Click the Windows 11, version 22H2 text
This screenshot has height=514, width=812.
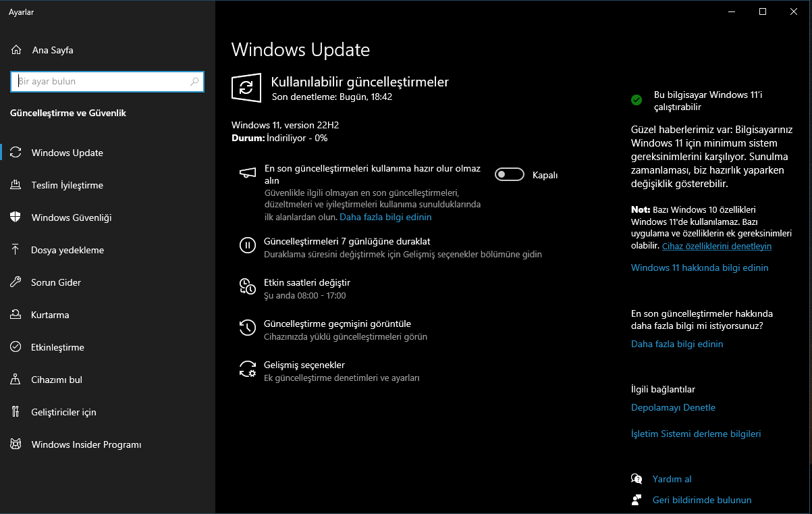pyautogui.click(x=285, y=125)
